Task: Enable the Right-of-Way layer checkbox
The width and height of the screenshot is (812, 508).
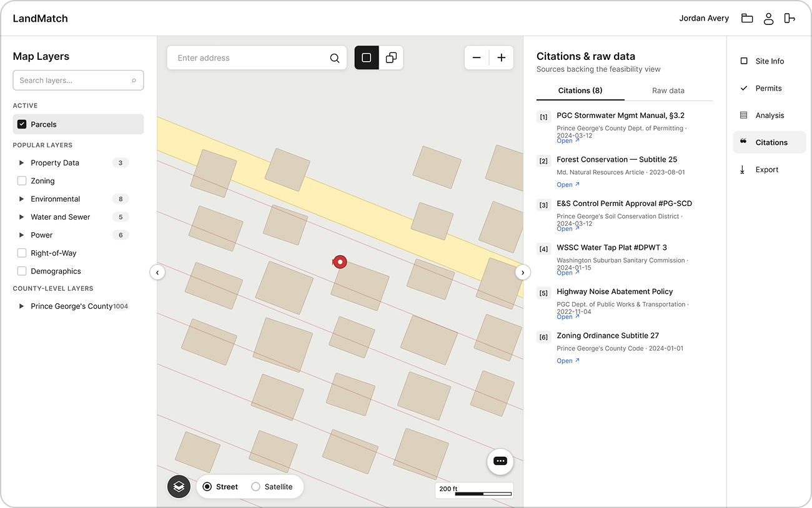Action: [22, 253]
